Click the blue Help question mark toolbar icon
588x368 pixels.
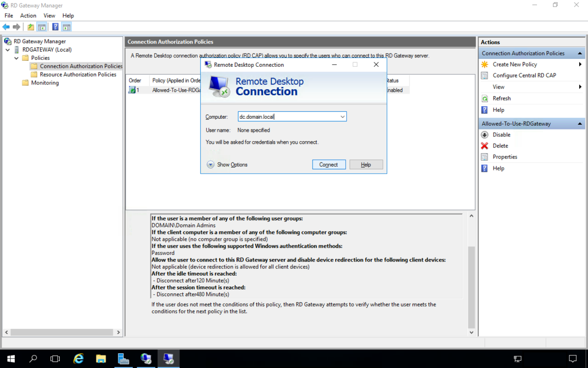point(55,27)
